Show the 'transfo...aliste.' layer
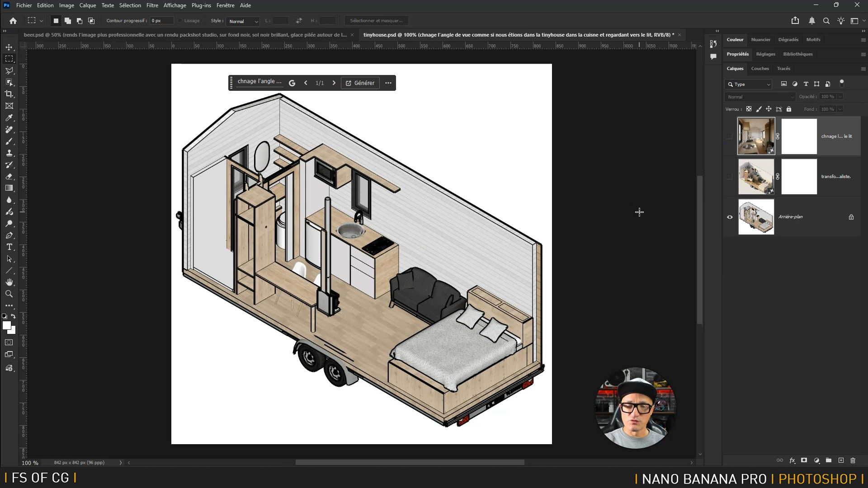 (x=730, y=177)
